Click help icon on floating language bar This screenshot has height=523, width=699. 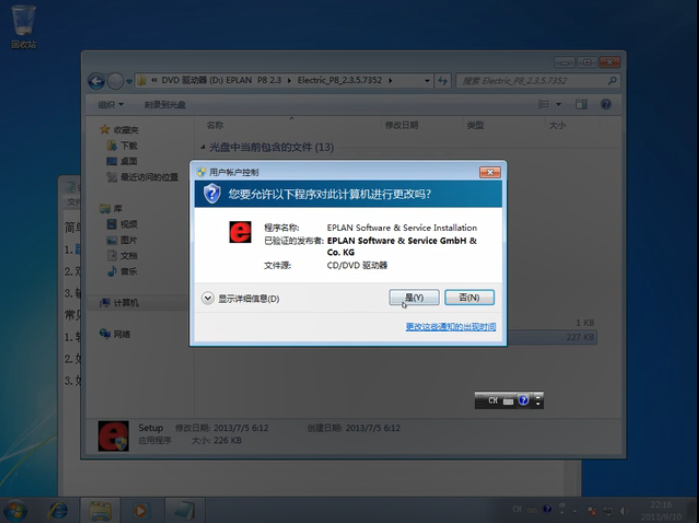tap(524, 400)
